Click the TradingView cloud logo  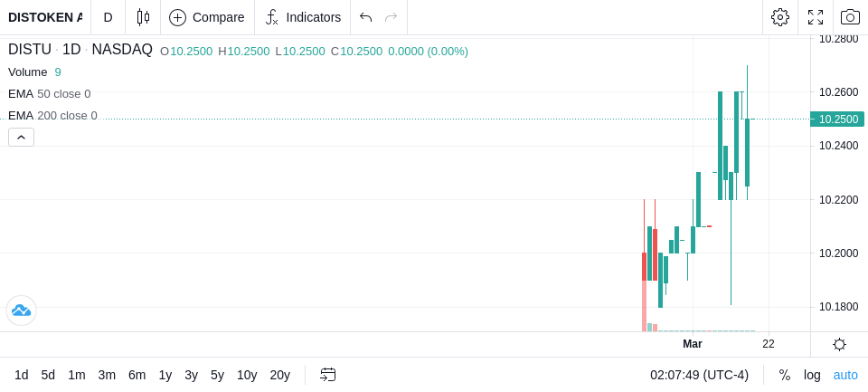pyautogui.click(x=21, y=311)
